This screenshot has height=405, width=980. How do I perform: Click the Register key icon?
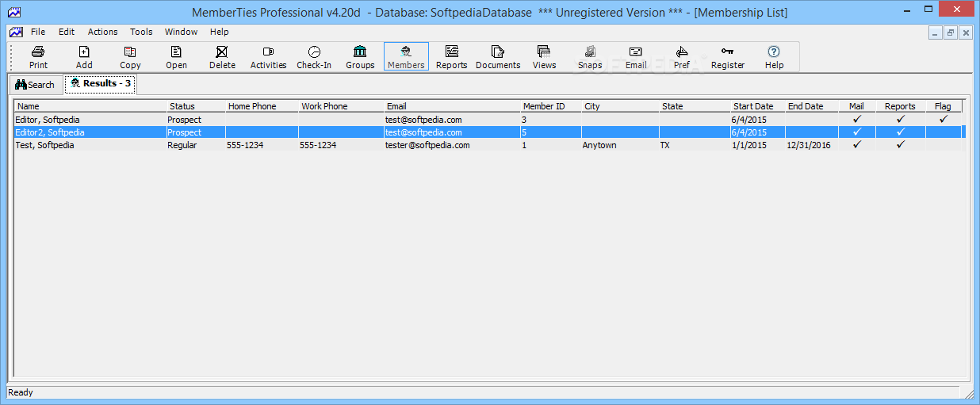click(728, 57)
